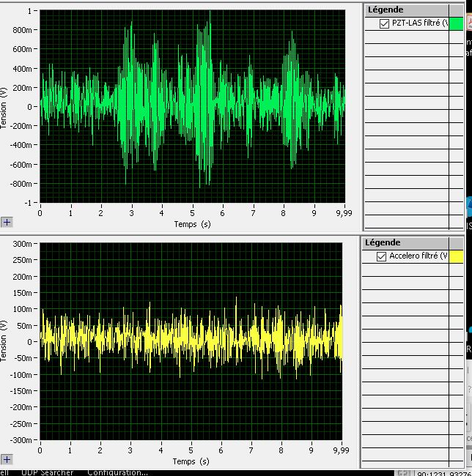Uncheck the PZT-LAS filtré checkbox
Viewport: 472px width, 476px height.
385,23
